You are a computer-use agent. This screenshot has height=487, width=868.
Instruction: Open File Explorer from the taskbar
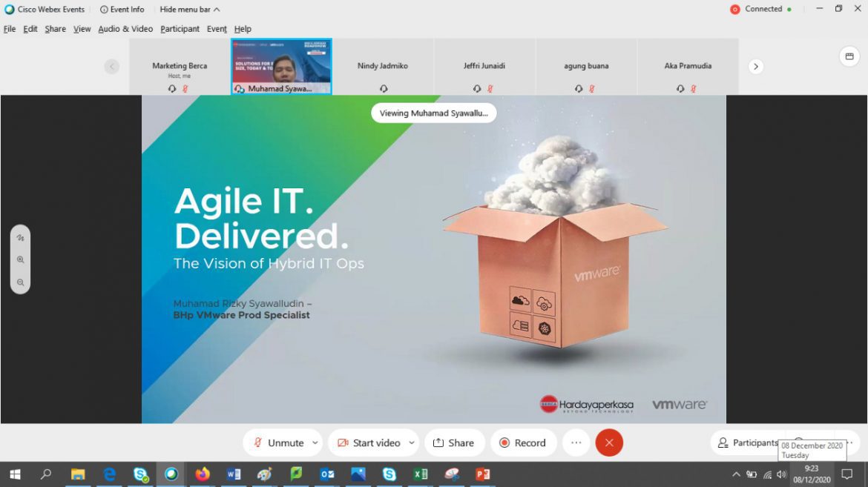[77, 474]
